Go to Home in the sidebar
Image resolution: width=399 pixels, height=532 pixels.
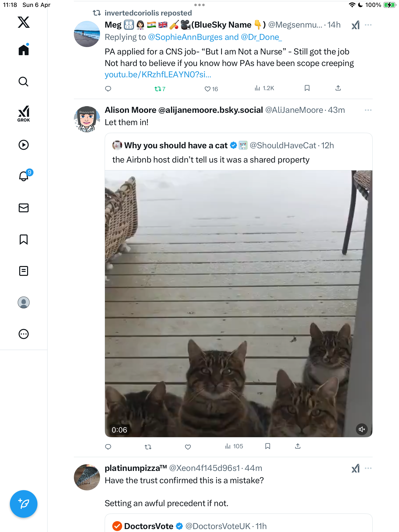point(24,50)
